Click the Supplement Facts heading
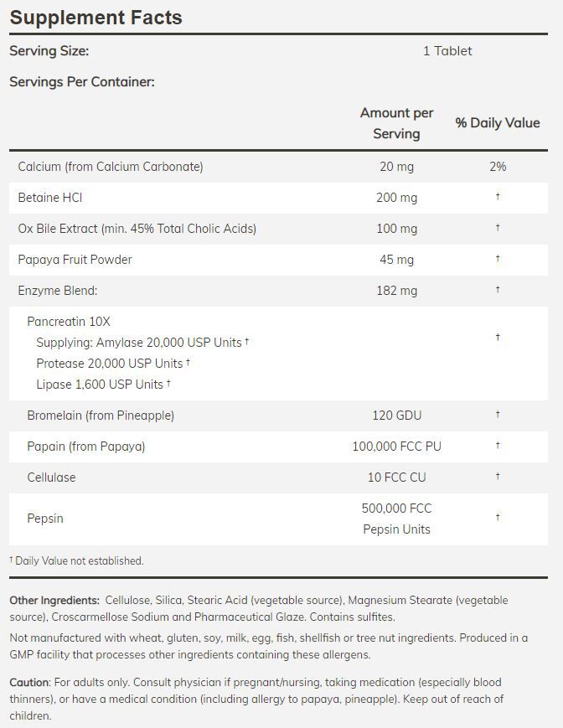This screenshot has width=563, height=728. [96, 18]
